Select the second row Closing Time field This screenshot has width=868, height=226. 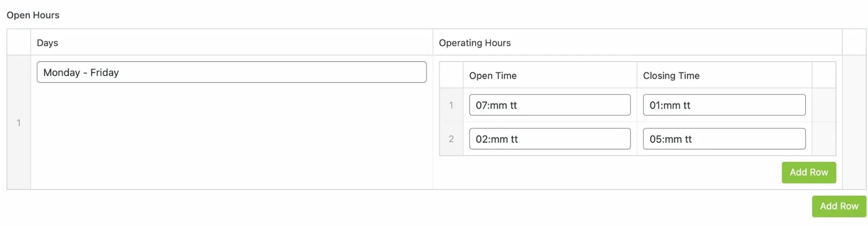tap(724, 139)
